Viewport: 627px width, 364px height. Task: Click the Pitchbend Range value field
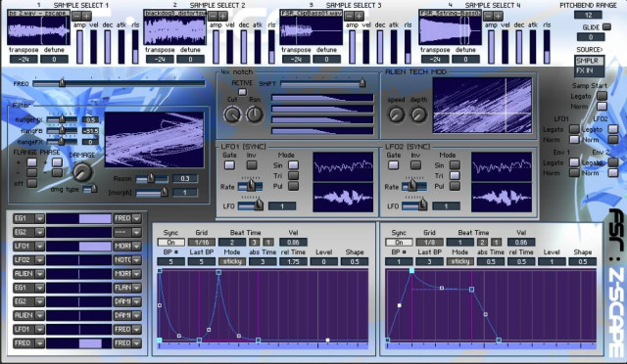point(588,15)
